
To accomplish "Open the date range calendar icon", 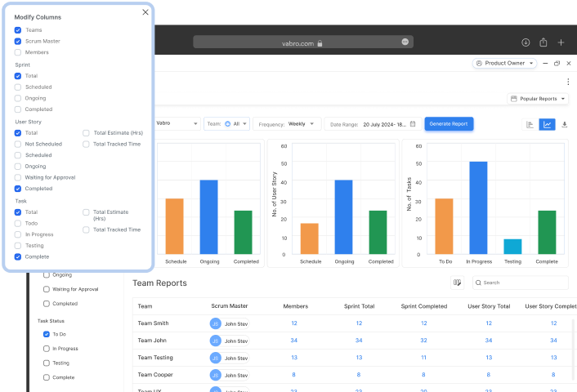I will point(414,124).
